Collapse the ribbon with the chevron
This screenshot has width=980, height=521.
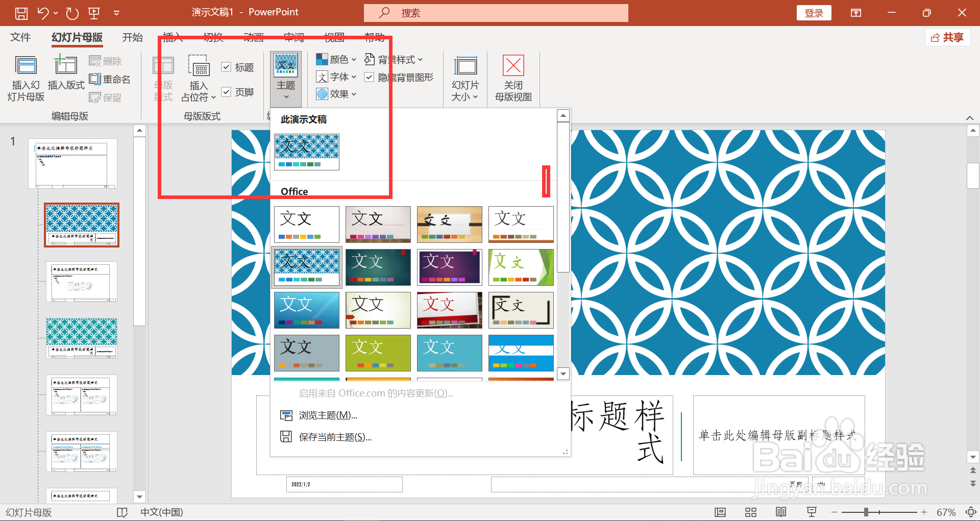[970, 118]
